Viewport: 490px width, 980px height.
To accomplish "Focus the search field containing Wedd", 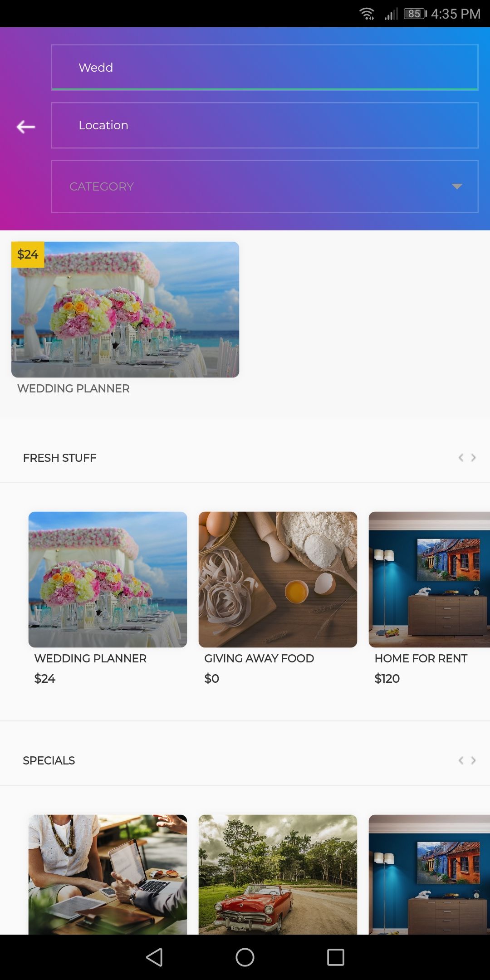I will click(265, 67).
